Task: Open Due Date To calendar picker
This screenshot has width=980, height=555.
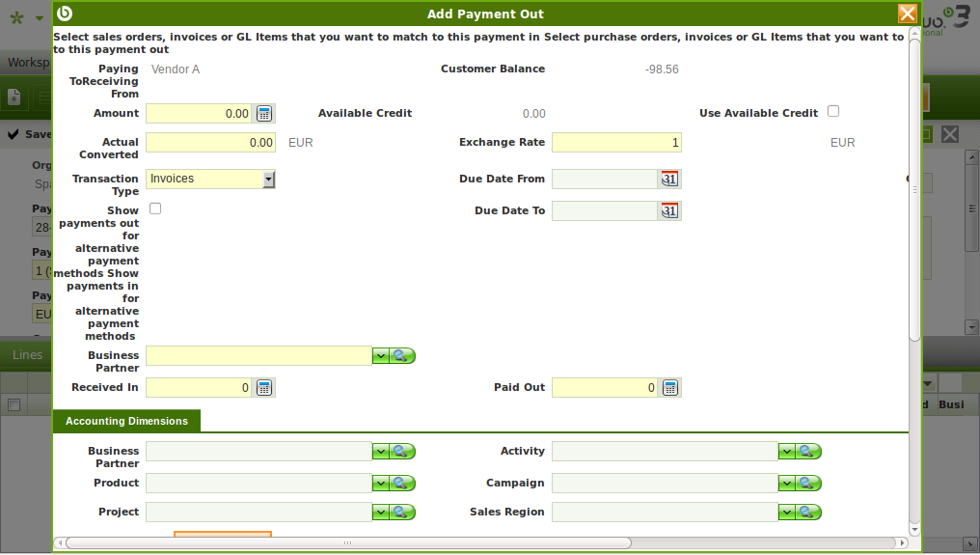Action: (670, 211)
